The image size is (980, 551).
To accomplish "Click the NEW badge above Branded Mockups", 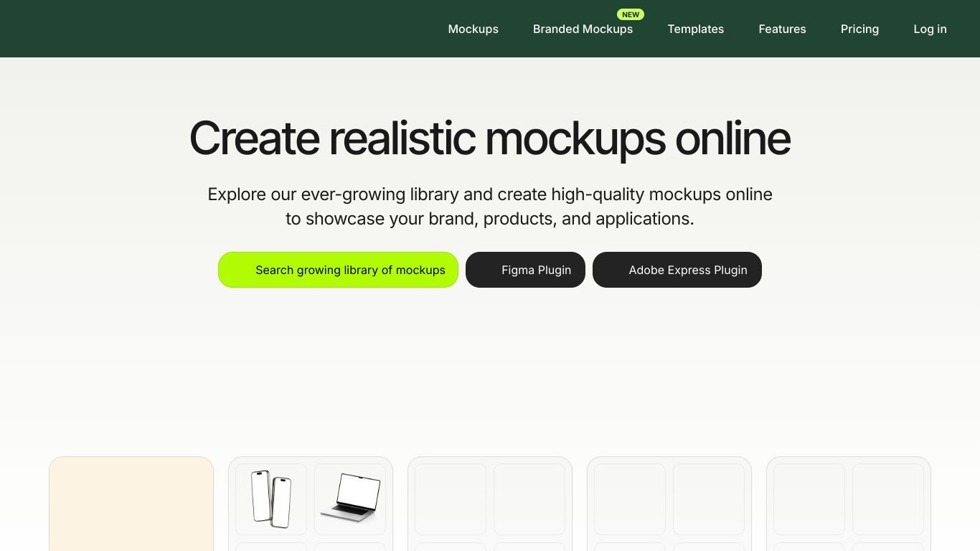I will [631, 14].
